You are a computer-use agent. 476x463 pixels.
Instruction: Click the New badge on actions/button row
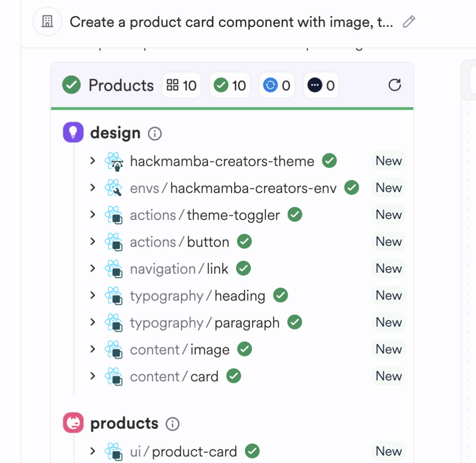click(389, 242)
